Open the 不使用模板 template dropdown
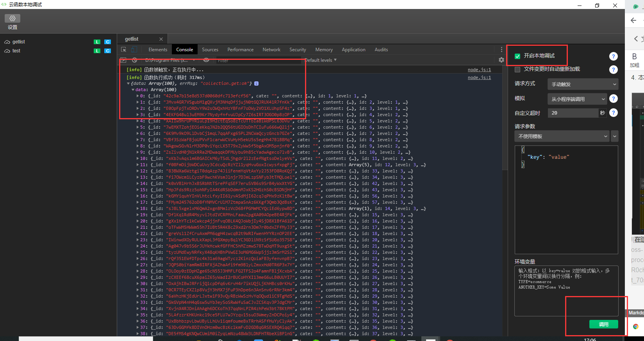Screen dimensions: 644x341 (562, 136)
